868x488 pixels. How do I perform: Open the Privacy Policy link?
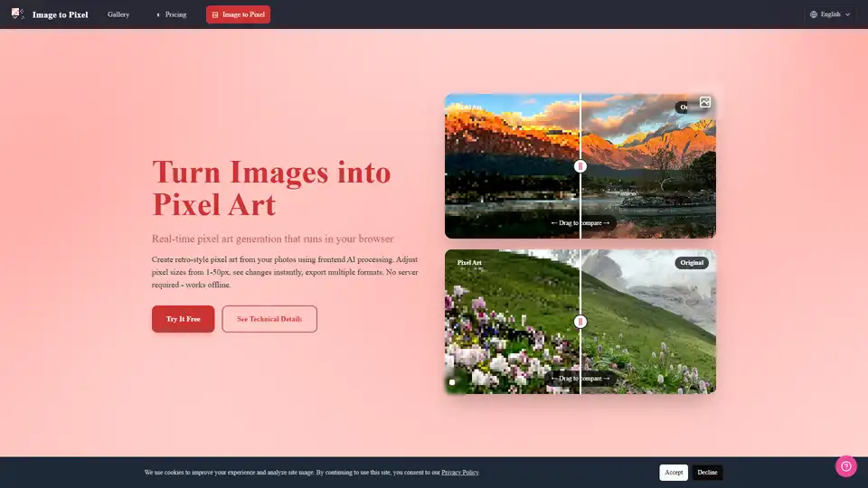459,472
